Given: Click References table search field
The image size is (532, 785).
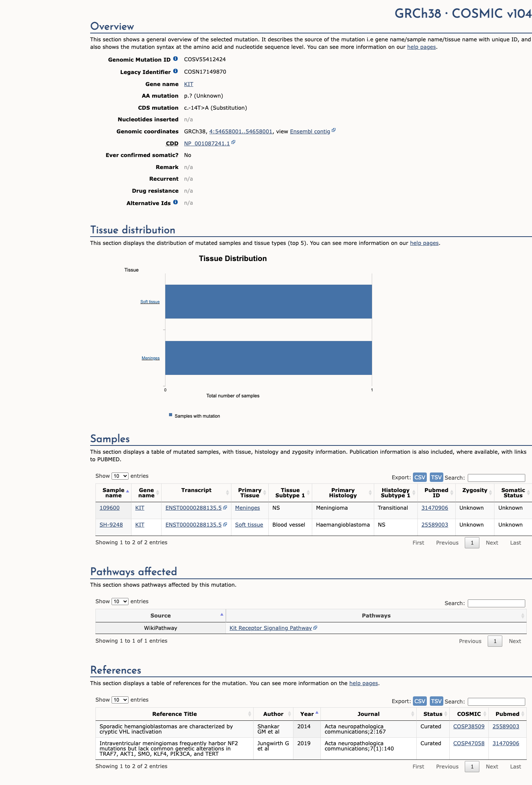Looking at the screenshot, I should tap(496, 702).
